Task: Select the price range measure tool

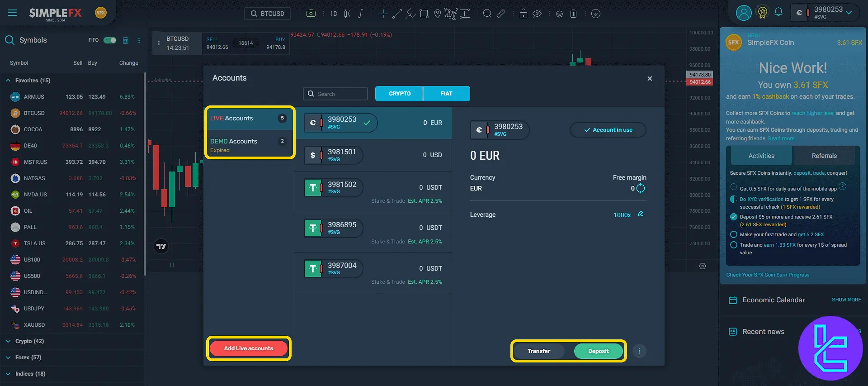Action: [x=465, y=14]
